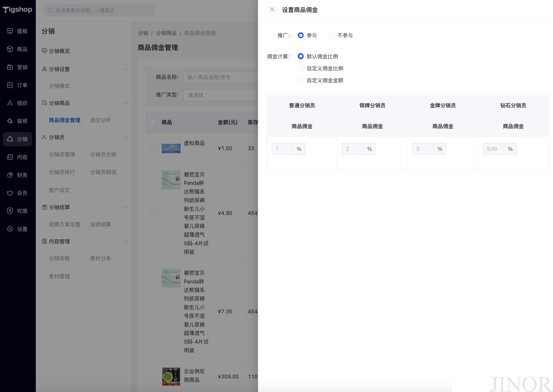Click the 订单 order icon in sidebar
This screenshot has height=392, width=553.
[x=10, y=85]
